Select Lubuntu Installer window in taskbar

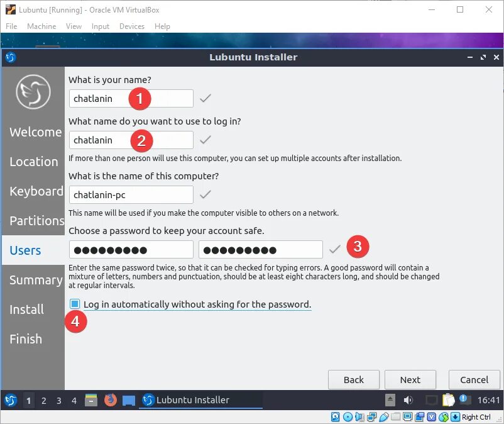pyautogui.click(x=200, y=400)
